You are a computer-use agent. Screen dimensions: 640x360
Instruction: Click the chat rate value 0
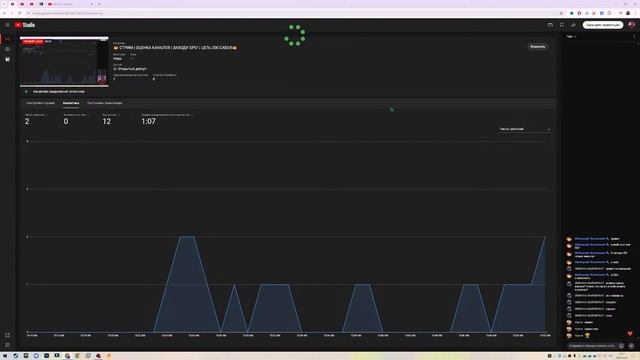(66, 121)
